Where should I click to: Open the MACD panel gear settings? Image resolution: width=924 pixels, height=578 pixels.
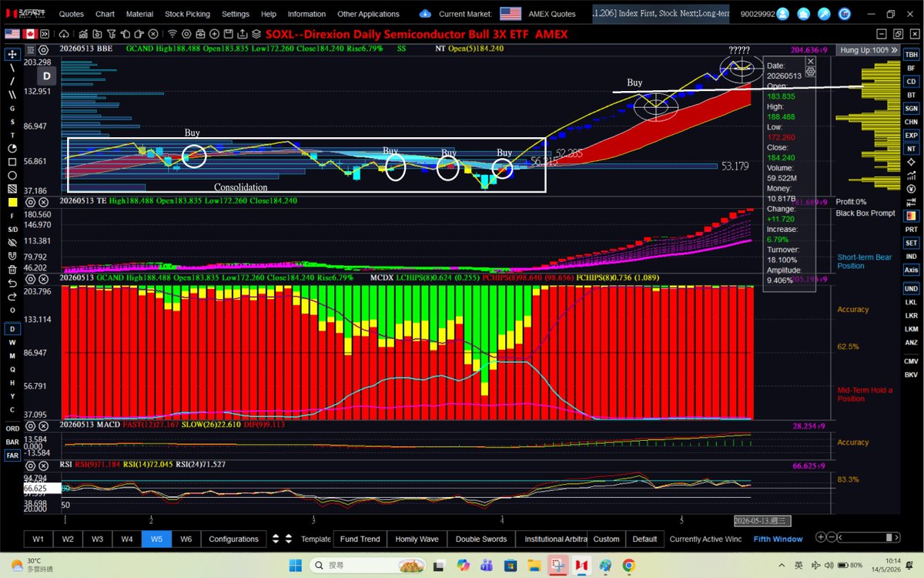(30, 425)
